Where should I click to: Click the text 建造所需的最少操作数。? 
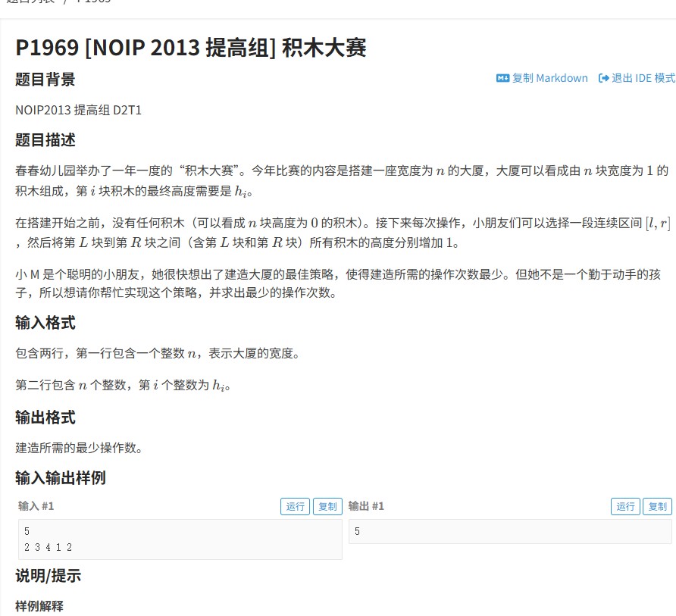click(79, 449)
